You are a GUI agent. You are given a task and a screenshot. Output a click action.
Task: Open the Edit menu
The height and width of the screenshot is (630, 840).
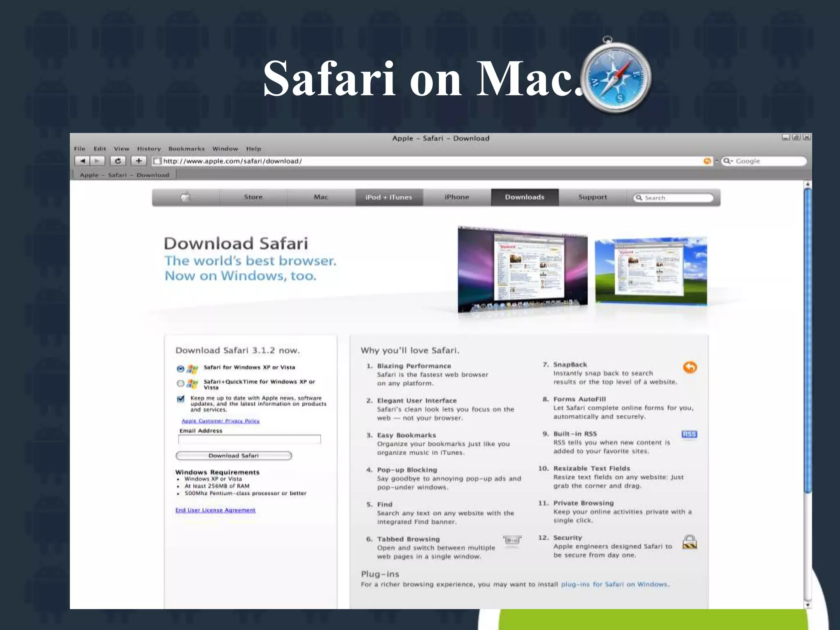(100, 149)
